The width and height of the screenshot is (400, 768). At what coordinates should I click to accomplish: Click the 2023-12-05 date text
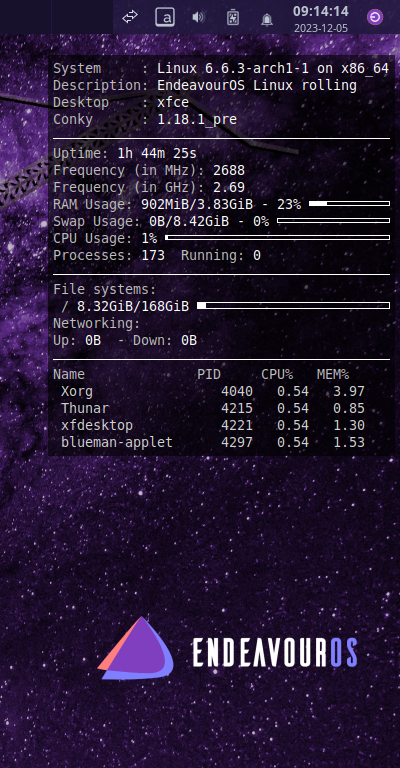(321, 28)
